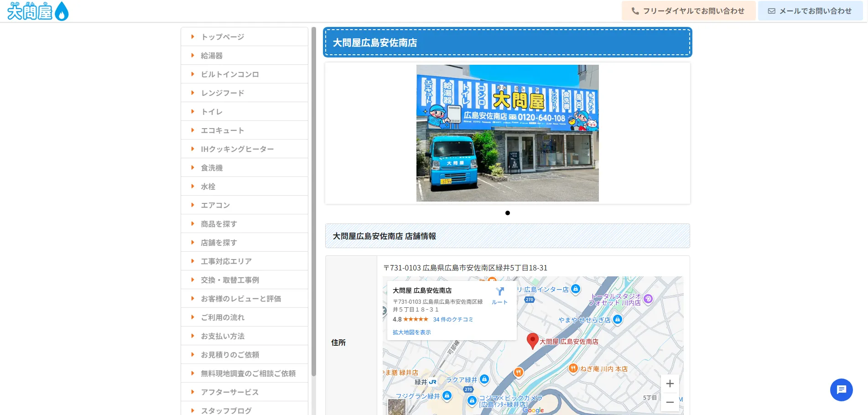Click メールでお問い合わせ button
Viewport: 868px width, 415px height.
[x=810, y=11]
